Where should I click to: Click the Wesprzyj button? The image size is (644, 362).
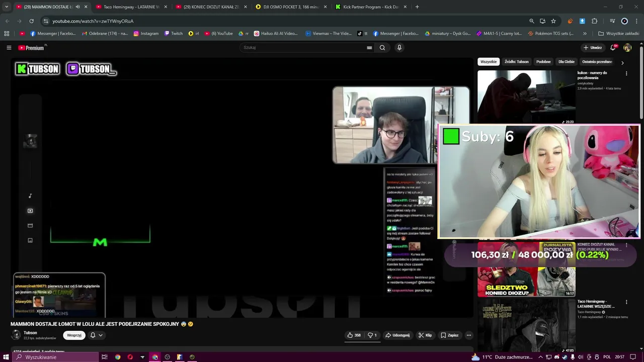[74, 335]
